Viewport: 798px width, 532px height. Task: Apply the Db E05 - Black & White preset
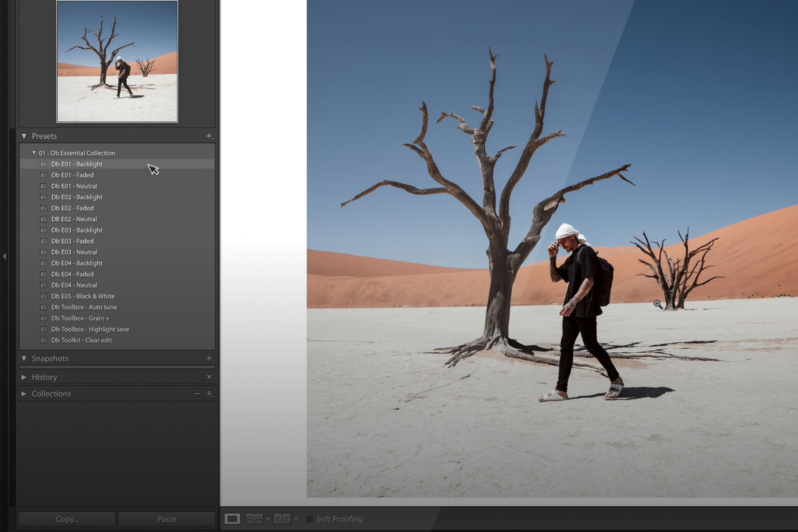point(117,296)
